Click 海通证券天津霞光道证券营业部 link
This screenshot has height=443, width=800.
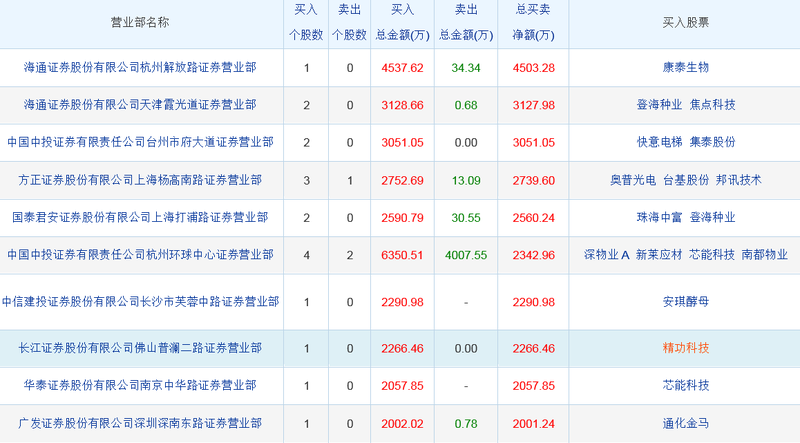(x=140, y=104)
